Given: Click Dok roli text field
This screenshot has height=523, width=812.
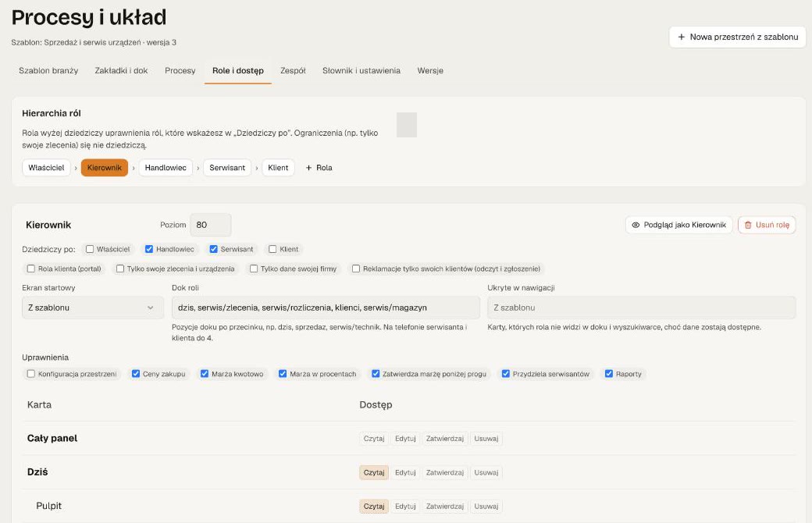Looking at the screenshot, I should (326, 308).
